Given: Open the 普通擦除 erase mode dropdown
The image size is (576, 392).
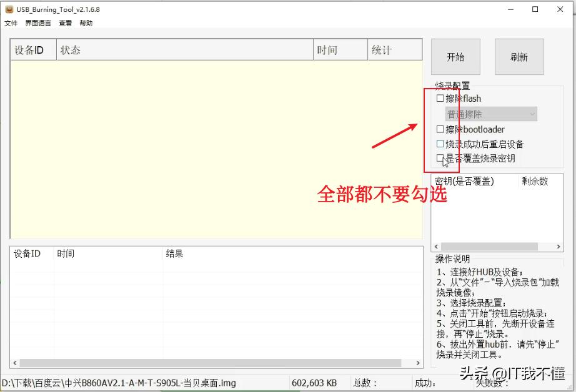Looking at the screenshot, I should click(490, 114).
